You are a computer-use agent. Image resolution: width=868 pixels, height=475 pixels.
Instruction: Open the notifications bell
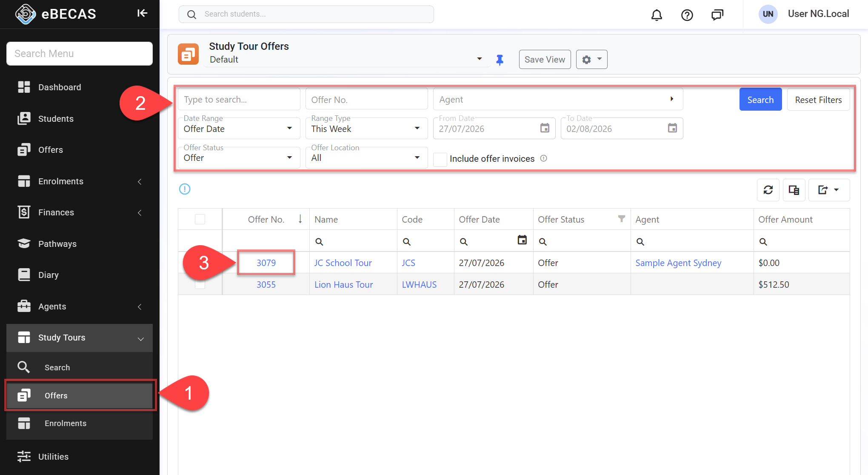tap(657, 15)
